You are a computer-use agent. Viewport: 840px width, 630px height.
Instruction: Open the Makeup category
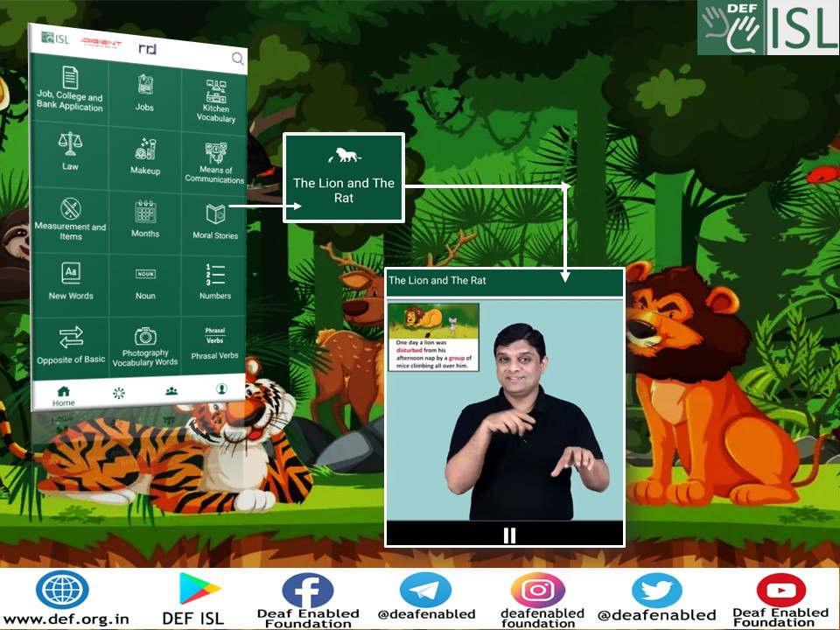pyautogui.click(x=143, y=156)
